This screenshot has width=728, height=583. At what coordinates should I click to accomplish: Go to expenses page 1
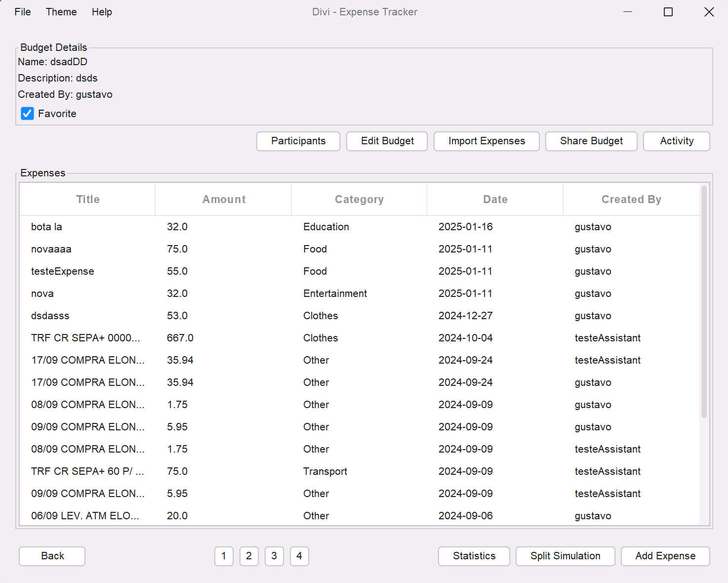tap(224, 556)
